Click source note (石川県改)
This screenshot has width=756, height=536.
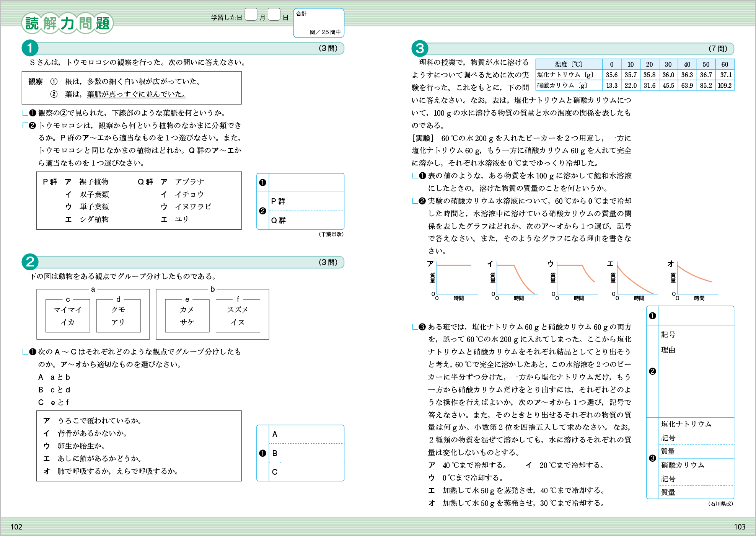(x=720, y=504)
